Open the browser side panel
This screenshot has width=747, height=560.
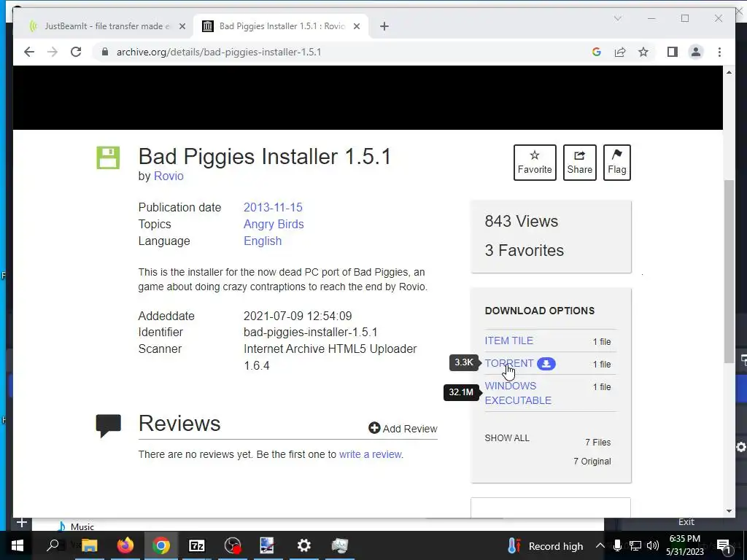point(672,52)
